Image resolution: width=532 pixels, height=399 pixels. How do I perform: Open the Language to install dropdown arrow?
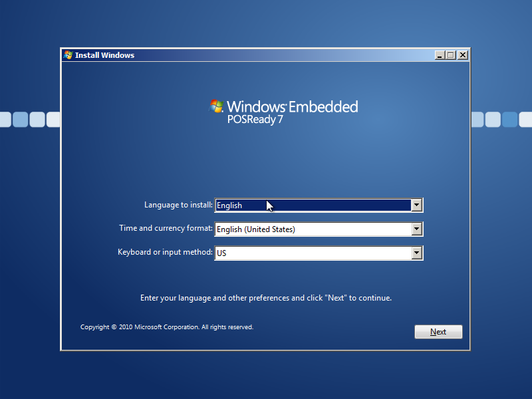click(417, 205)
